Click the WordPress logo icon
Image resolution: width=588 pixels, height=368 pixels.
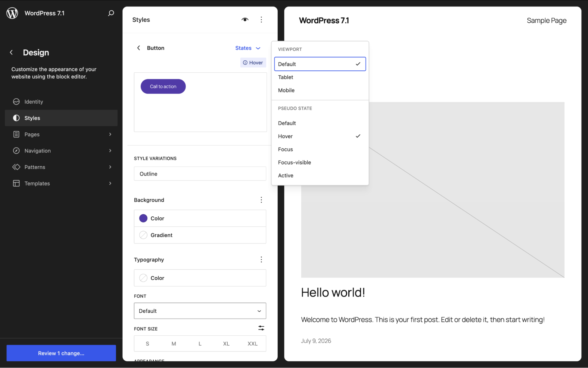click(x=12, y=13)
